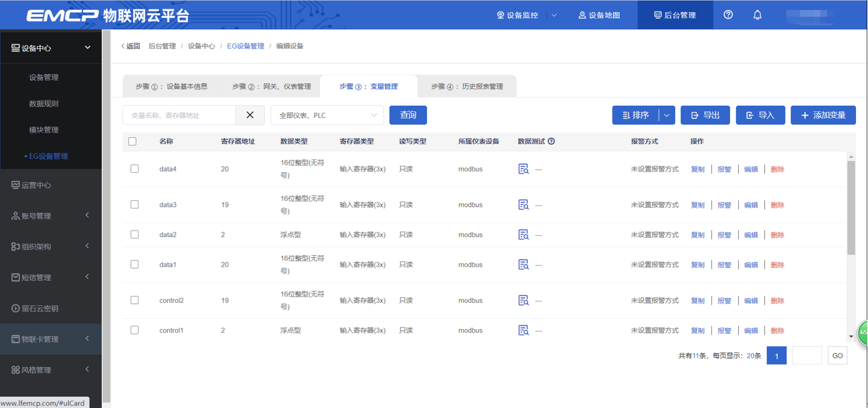Switch to 步骤④: 历史报表管理 tab
868x408 pixels.
tap(467, 86)
